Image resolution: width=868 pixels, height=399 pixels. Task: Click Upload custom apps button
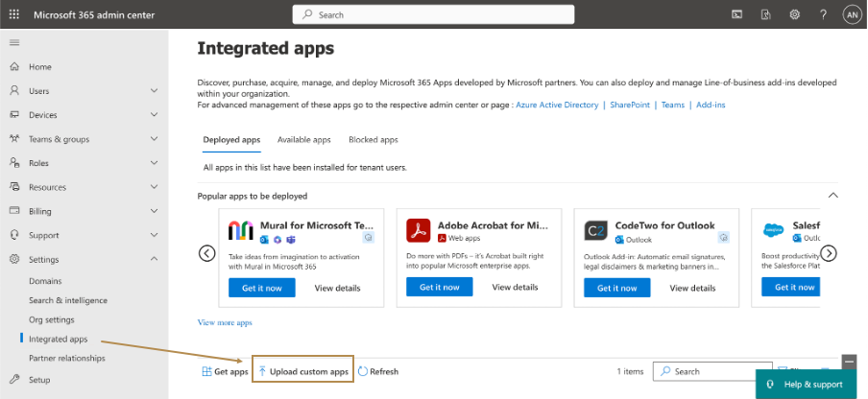coord(302,371)
